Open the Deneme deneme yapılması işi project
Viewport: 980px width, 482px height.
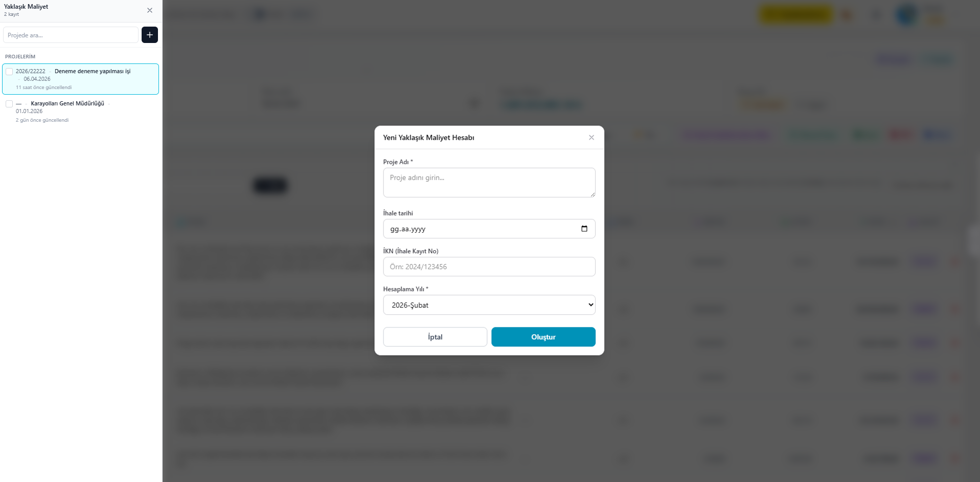click(x=92, y=72)
